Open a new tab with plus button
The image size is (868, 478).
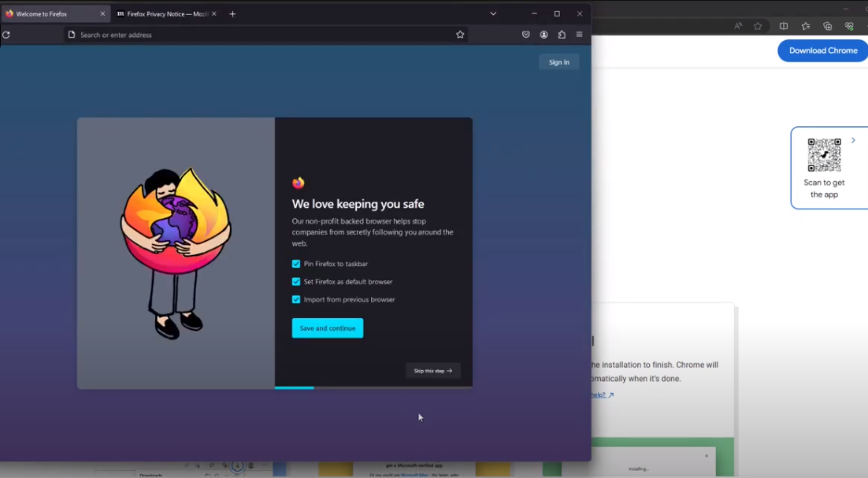coord(232,13)
